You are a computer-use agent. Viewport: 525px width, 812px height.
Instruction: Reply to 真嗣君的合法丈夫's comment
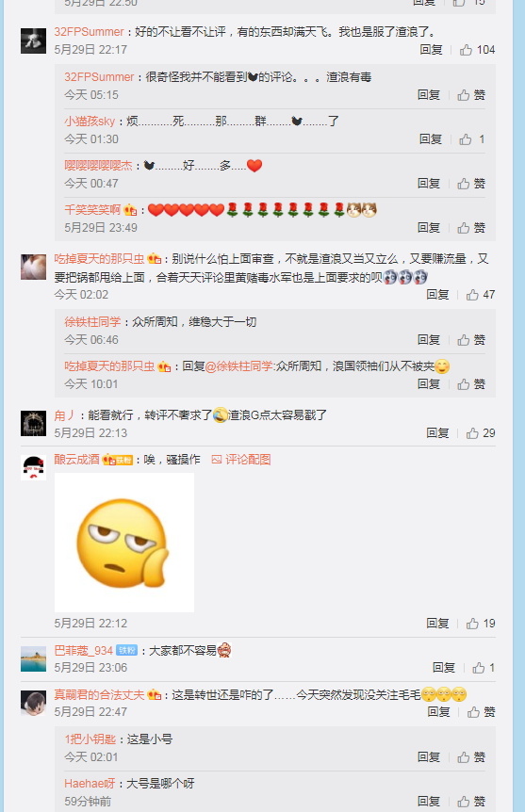438,712
